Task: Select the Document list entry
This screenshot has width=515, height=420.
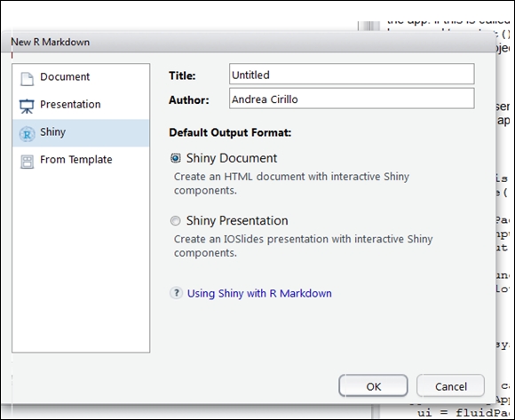Action: (81, 77)
